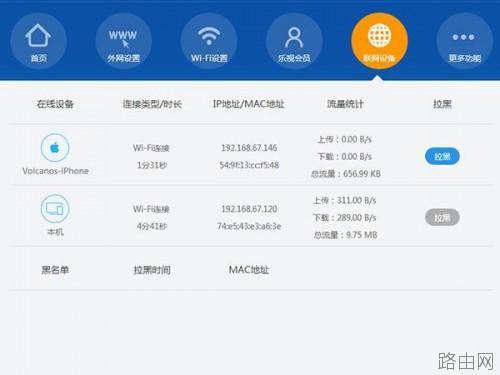Click IP address 192.168.67.146
Viewport: 500px width, 375px height.
point(249,148)
